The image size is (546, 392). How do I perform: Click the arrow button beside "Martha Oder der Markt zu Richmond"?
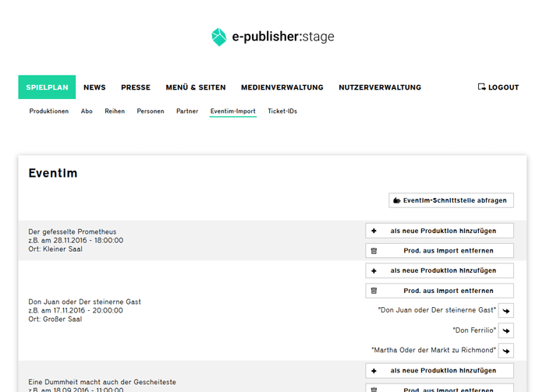coord(506,351)
